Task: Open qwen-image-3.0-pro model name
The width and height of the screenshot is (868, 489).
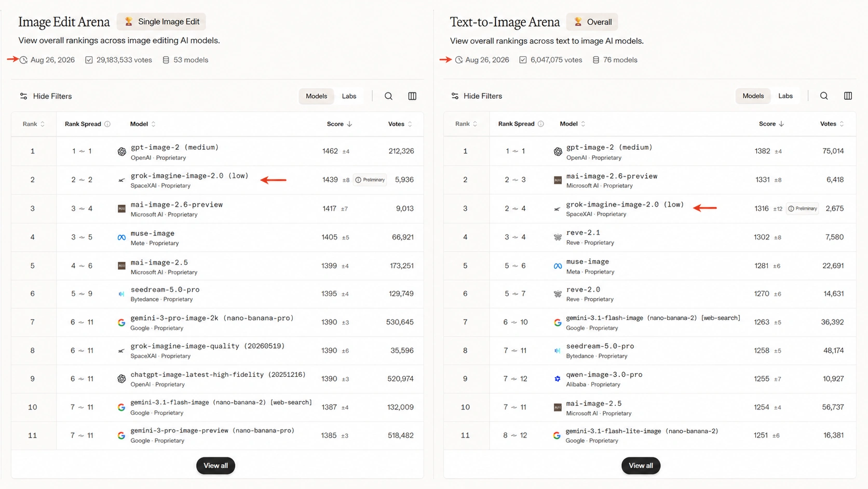Action: coord(604,374)
